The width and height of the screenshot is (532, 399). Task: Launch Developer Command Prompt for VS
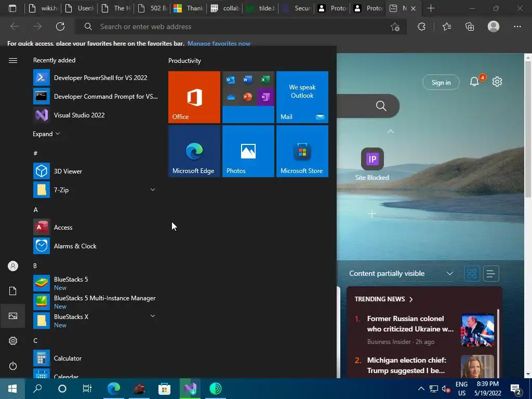click(x=96, y=96)
